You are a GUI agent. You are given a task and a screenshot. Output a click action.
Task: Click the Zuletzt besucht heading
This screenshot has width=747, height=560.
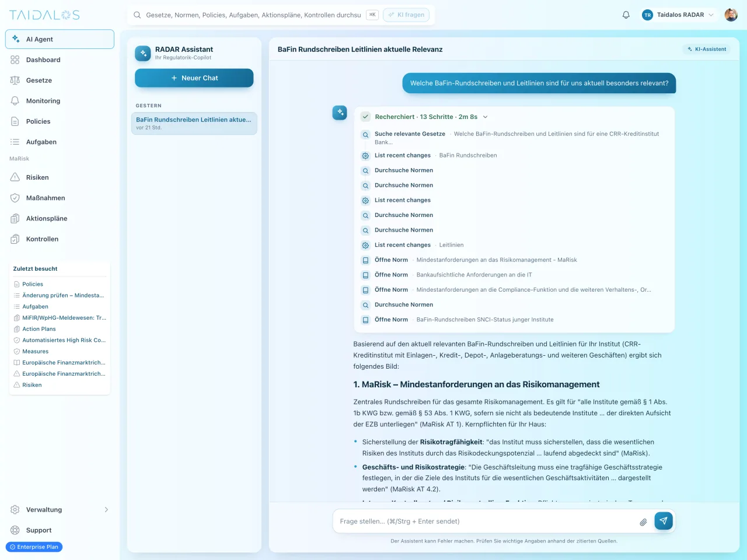(36, 269)
